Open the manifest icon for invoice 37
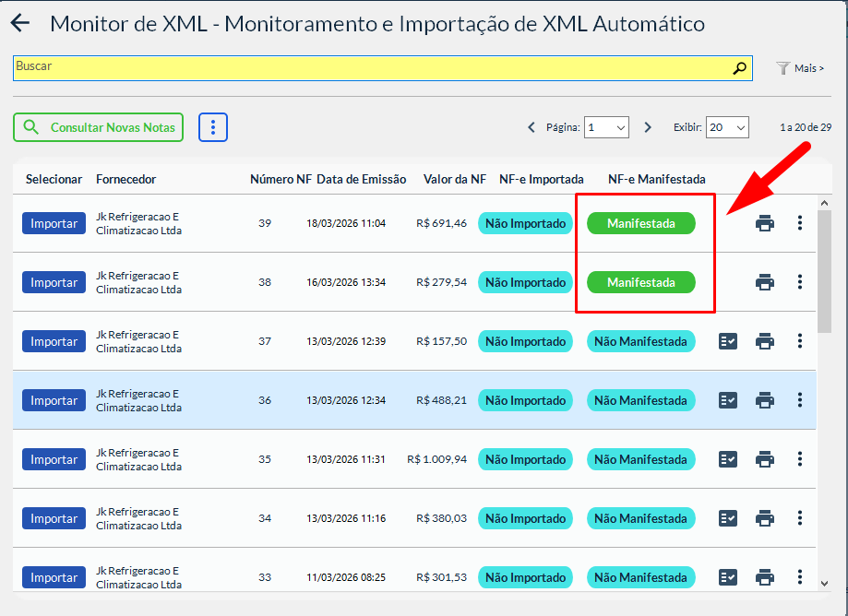 728,341
